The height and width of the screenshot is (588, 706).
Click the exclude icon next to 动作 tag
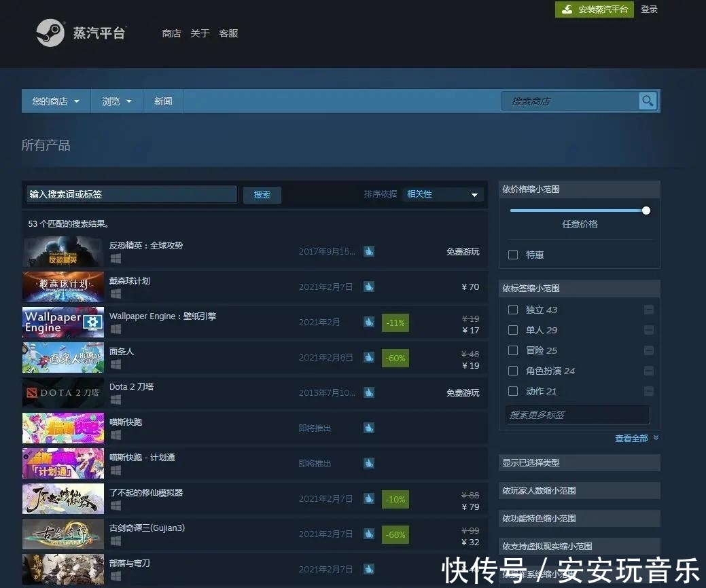(648, 390)
